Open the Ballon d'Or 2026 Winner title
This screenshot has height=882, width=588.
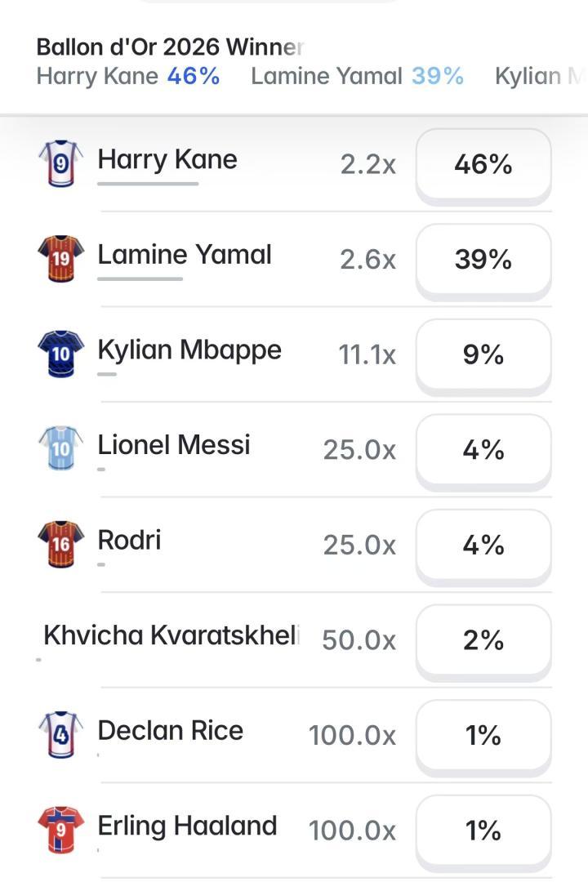(170, 47)
